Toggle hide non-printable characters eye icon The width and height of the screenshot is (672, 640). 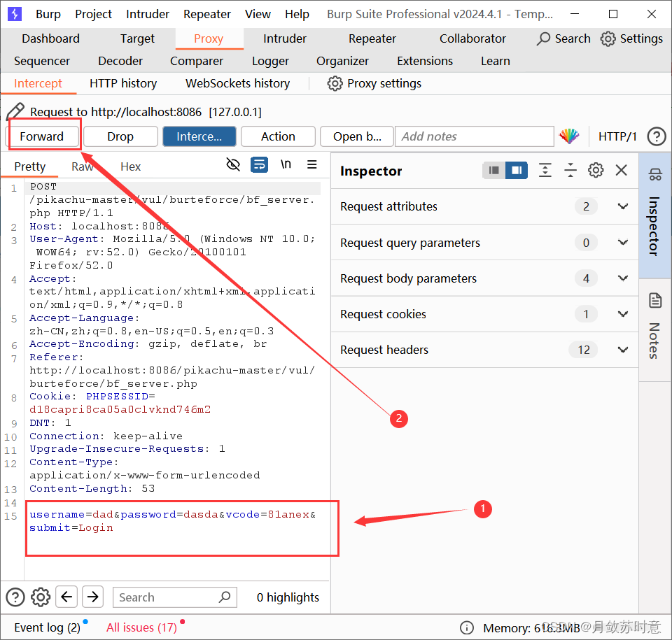point(233,164)
